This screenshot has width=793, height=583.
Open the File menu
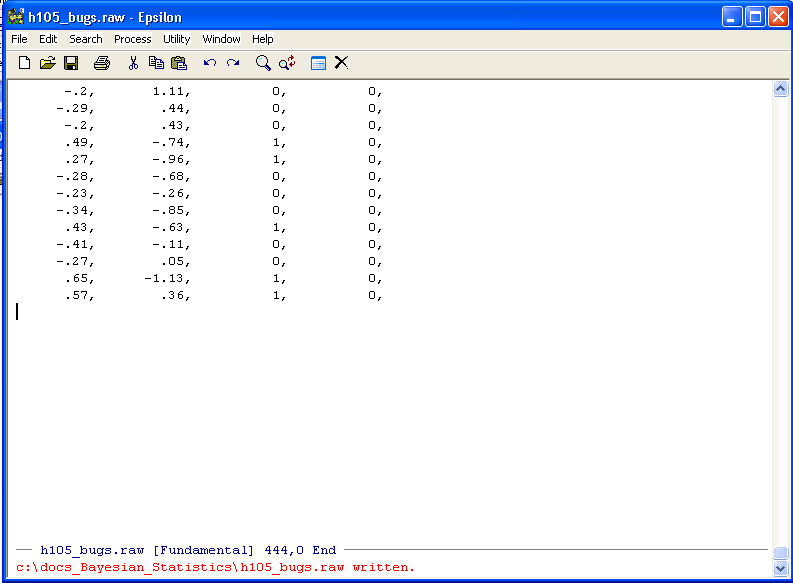(19, 39)
